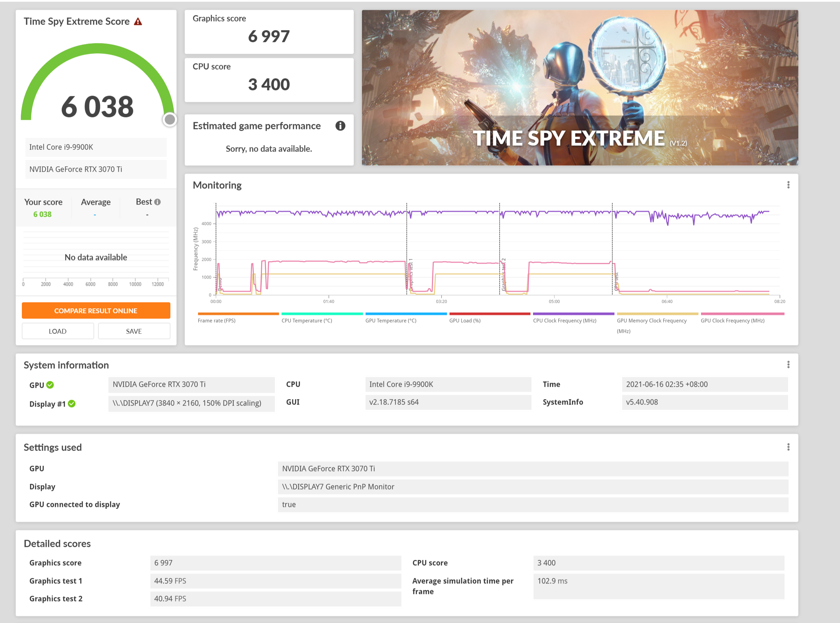This screenshot has width=840, height=623.
Task: Toggle the GPU Temperature legend series
Action: point(391,321)
